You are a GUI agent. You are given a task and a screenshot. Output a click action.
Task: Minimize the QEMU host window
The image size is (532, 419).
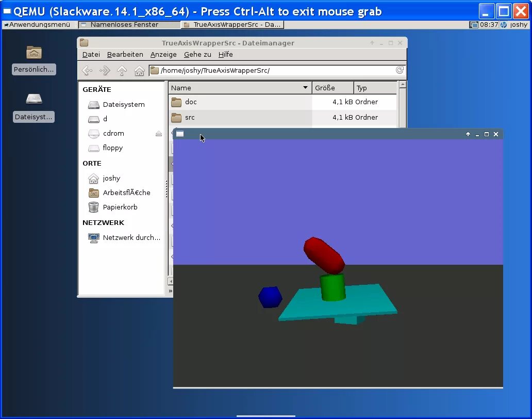point(486,11)
